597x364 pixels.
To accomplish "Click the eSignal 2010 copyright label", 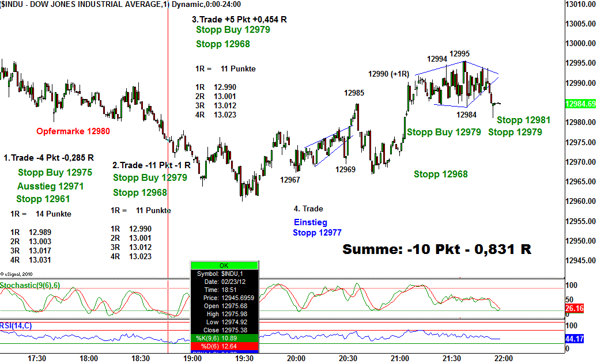I will click(x=18, y=274).
